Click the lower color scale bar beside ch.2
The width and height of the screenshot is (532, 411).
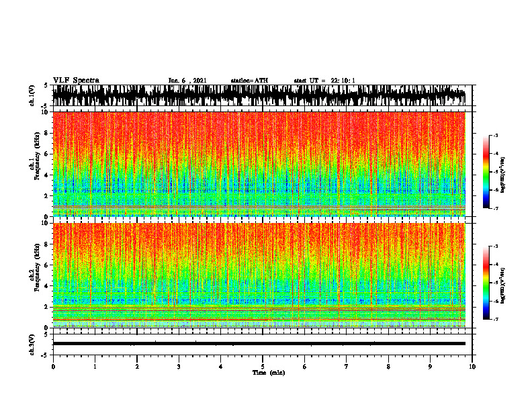point(486,283)
